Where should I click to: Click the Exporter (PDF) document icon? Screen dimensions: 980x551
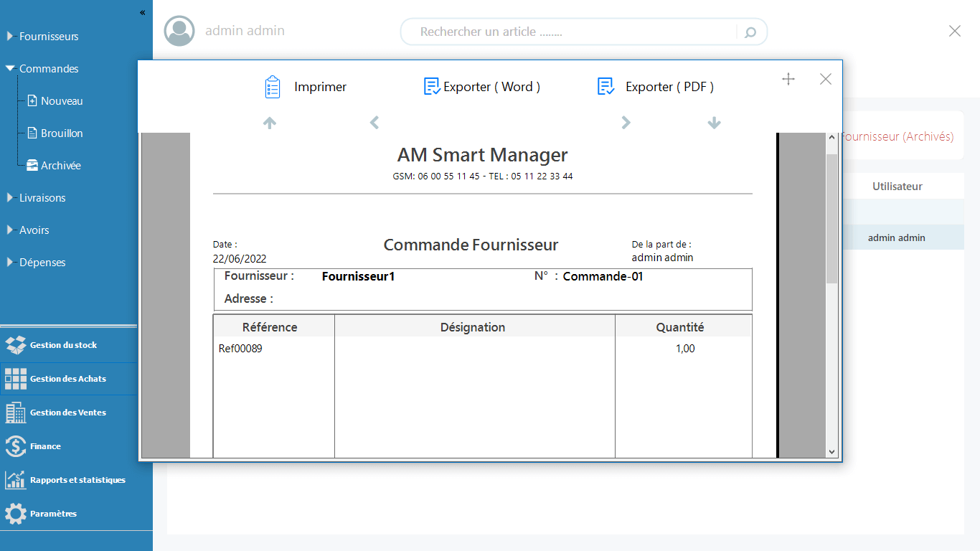click(606, 87)
